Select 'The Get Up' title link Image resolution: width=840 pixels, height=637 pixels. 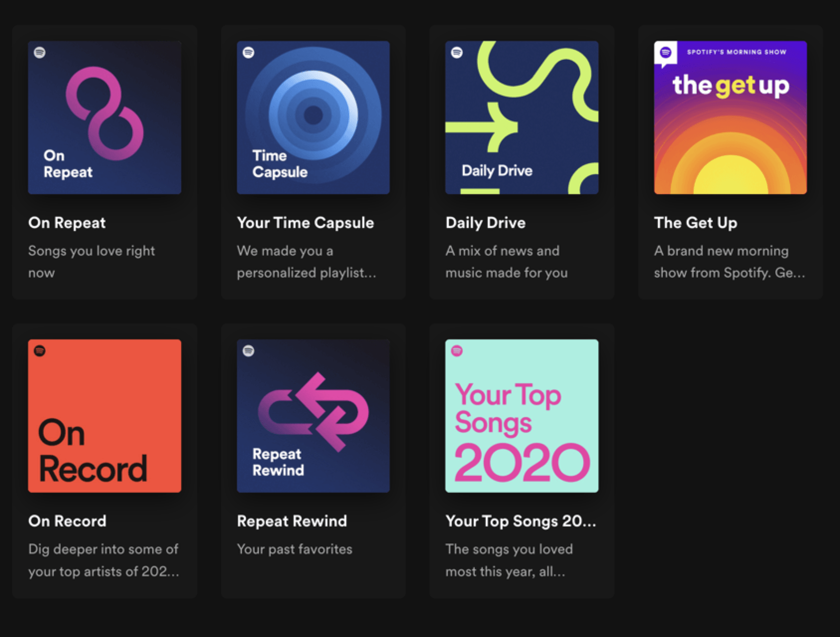point(695,222)
